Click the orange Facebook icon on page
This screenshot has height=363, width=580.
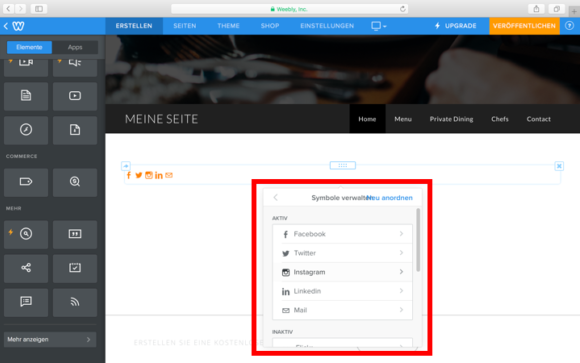coord(129,175)
